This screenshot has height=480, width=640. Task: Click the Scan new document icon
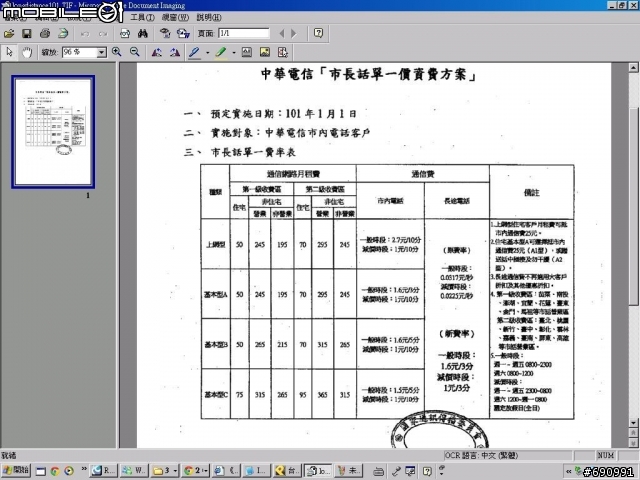click(63, 33)
